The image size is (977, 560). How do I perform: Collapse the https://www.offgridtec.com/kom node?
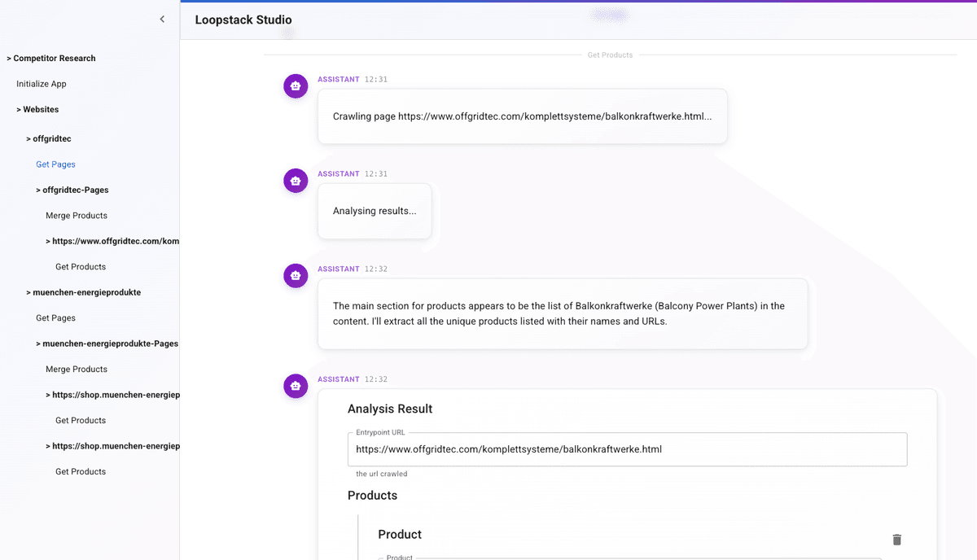[112, 242]
